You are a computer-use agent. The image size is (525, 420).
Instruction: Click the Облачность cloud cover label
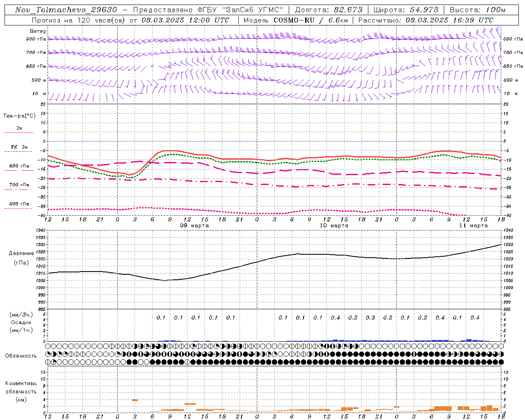click(21, 356)
